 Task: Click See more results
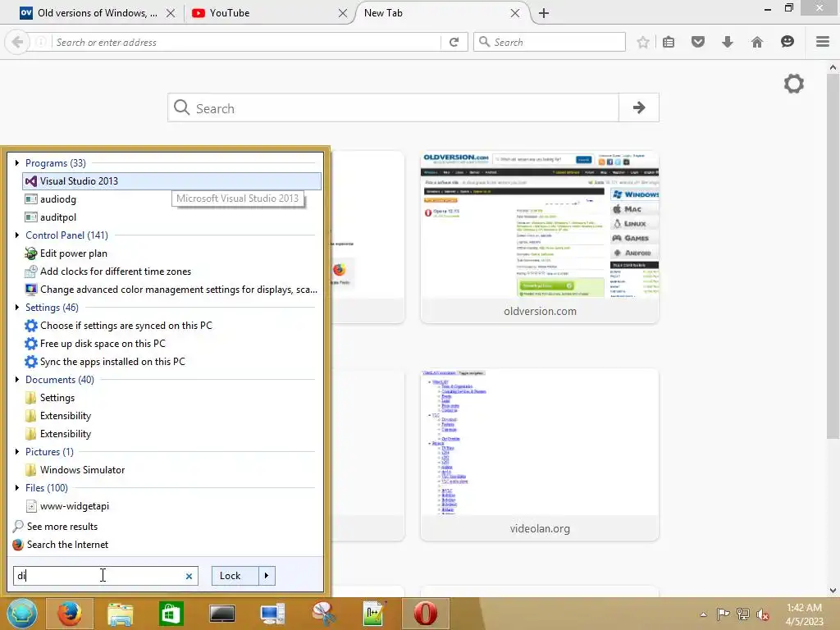pos(55,527)
